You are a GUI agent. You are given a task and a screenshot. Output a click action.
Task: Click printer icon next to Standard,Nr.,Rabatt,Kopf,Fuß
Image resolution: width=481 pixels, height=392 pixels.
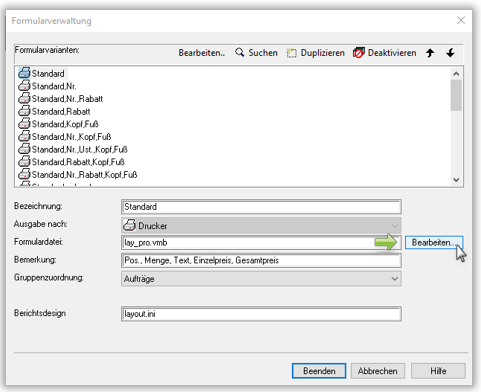click(x=24, y=174)
